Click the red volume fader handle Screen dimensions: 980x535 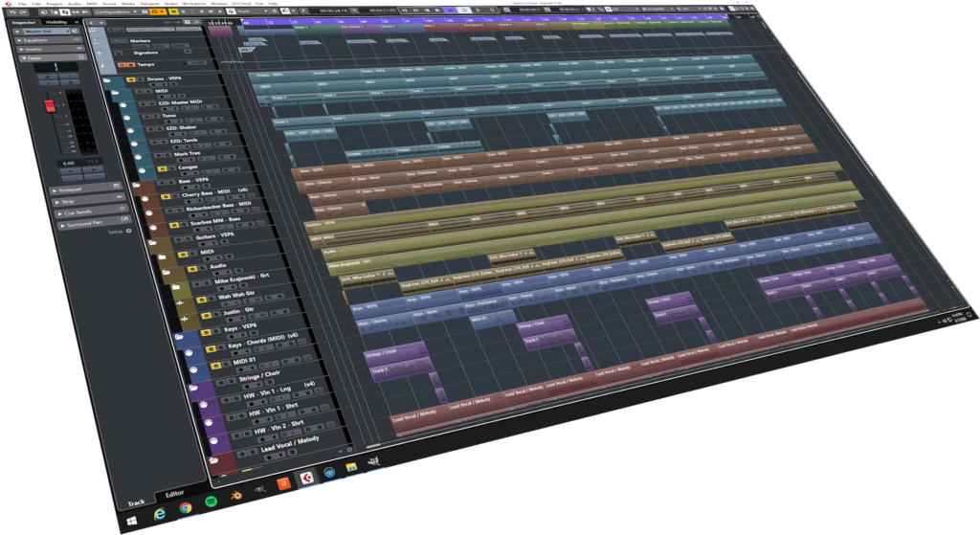[x=50, y=105]
